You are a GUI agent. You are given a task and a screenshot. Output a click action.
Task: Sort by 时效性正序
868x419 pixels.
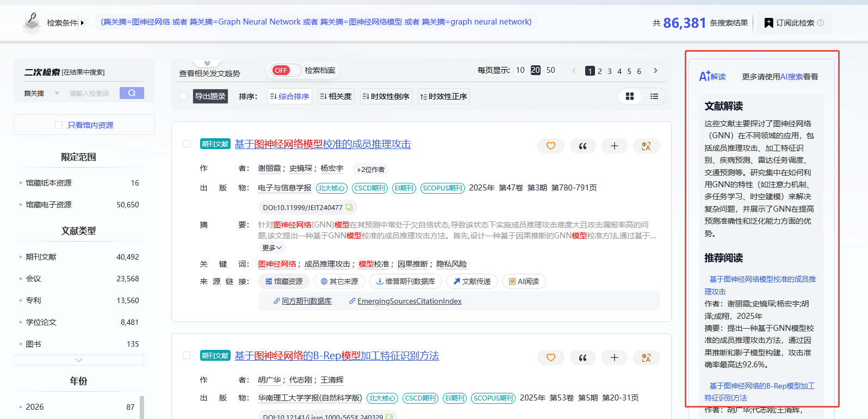pos(444,96)
